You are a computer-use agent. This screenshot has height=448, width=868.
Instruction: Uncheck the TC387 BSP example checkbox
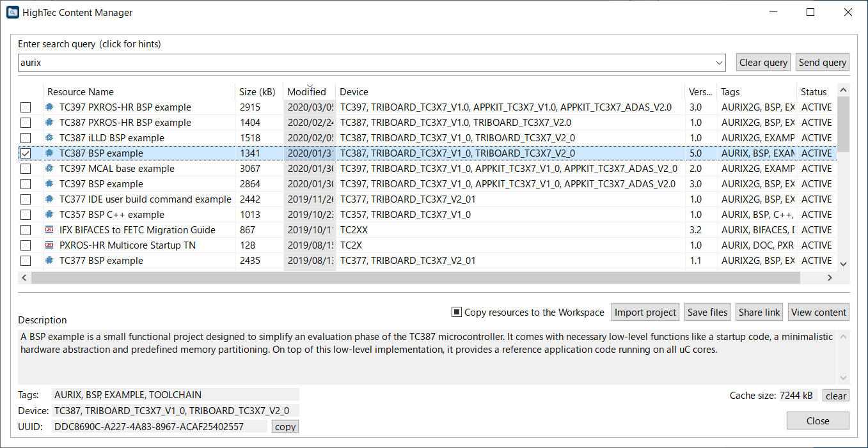point(26,153)
